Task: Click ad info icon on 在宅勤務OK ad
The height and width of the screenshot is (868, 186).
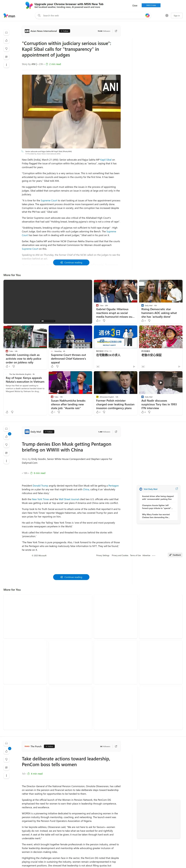Action: (134, 367)
